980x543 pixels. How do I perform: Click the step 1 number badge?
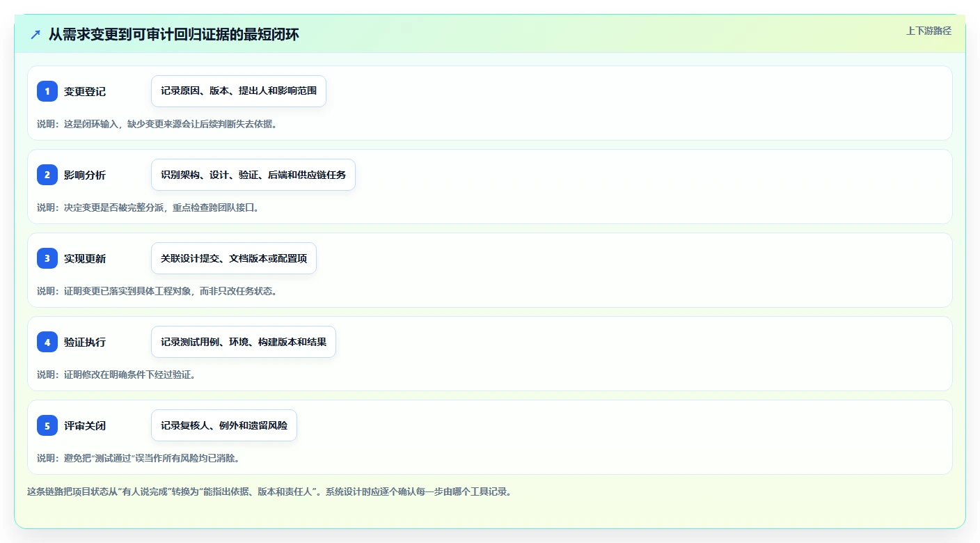tap(47, 91)
